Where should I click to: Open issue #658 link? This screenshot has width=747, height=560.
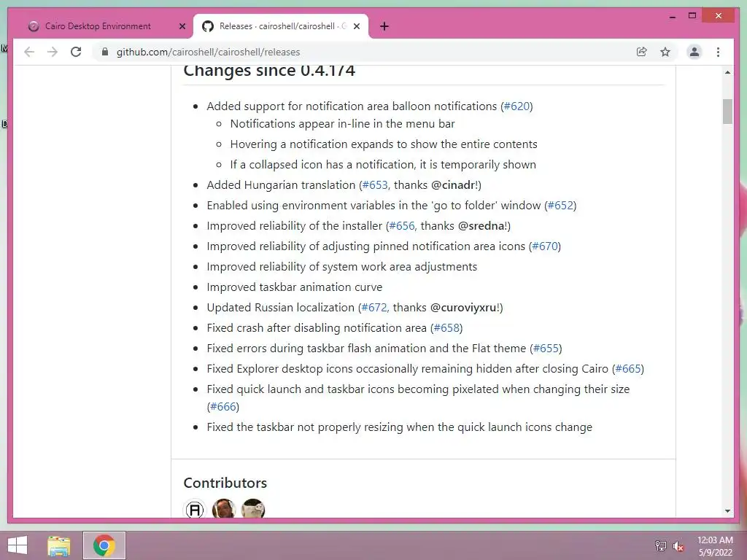(446, 328)
